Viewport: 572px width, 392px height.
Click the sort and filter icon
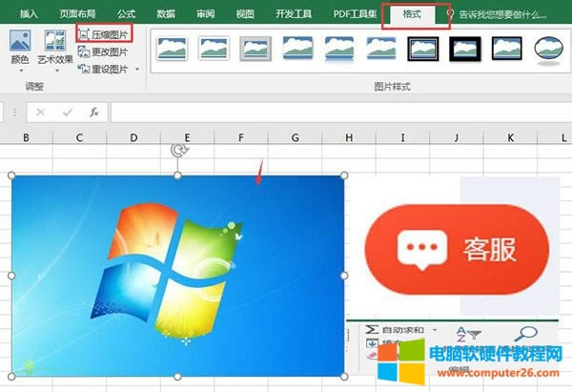coord(469,333)
